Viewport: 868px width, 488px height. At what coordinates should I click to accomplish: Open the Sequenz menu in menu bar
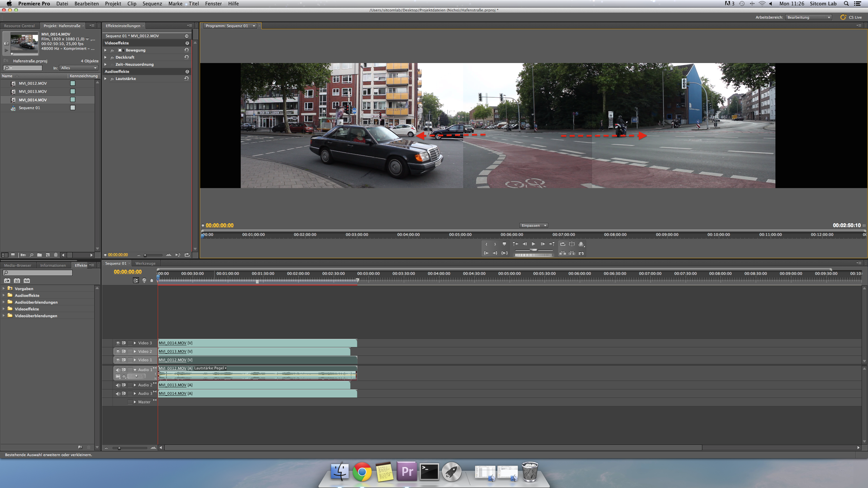click(152, 4)
